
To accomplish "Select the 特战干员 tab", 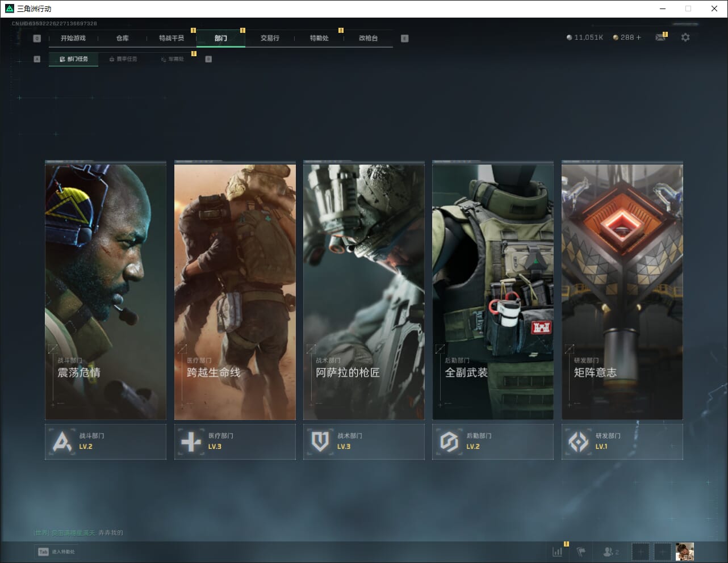I will click(171, 38).
